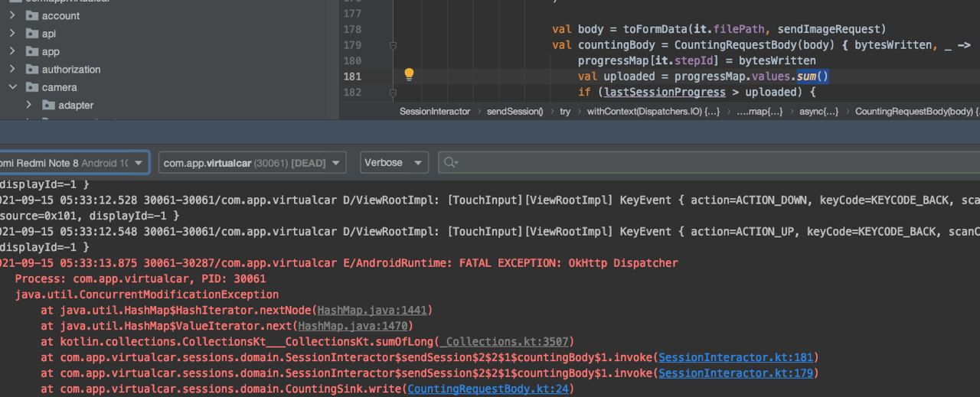Click the Process: com.app.virtualcar, PID line
980x397 pixels.
tap(140, 278)
